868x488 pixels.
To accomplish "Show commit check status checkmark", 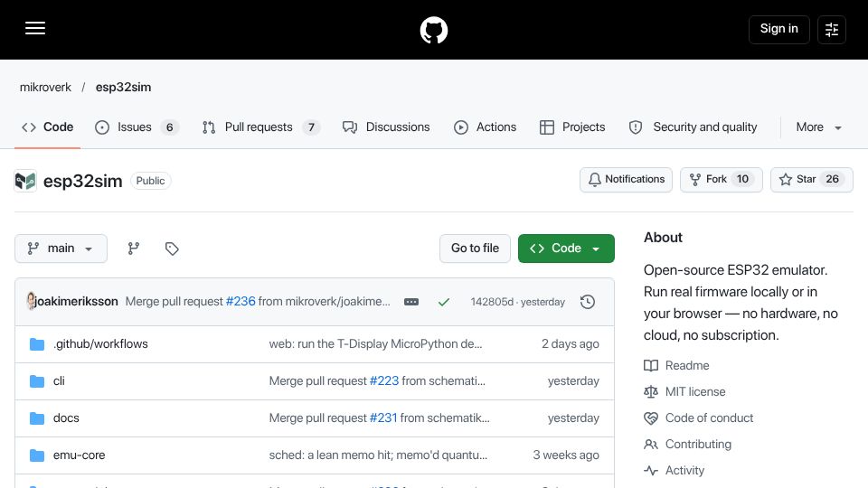I will (x=443, y=302).
